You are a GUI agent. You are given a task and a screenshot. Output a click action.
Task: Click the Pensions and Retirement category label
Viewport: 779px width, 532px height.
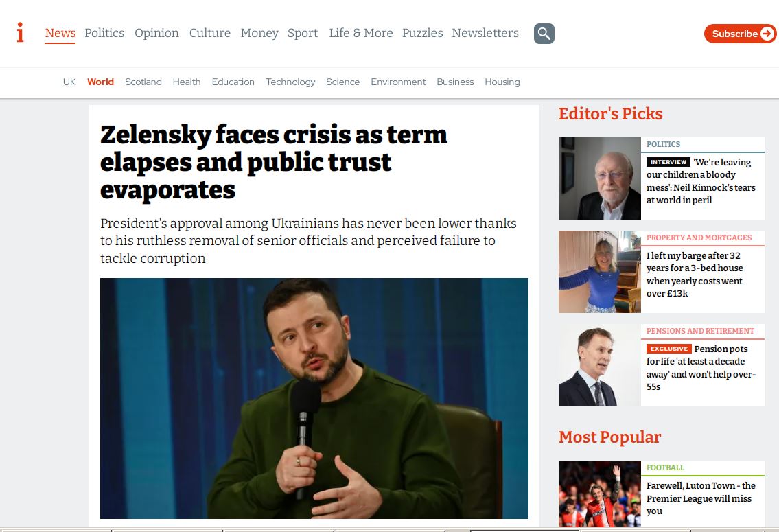(700, 331)
